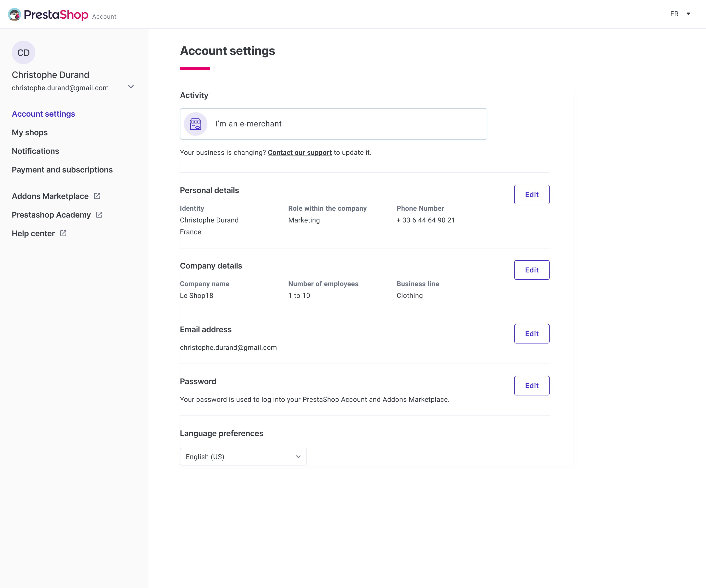Open Prestashop Academy via external link icon
This screenshot has width=706, height=588.
(x=99, y=214)
